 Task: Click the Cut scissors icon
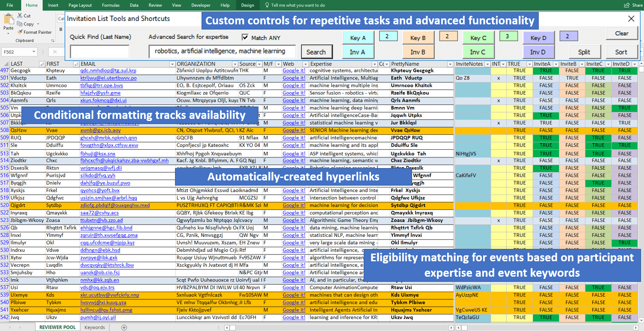tap(20, 16)
